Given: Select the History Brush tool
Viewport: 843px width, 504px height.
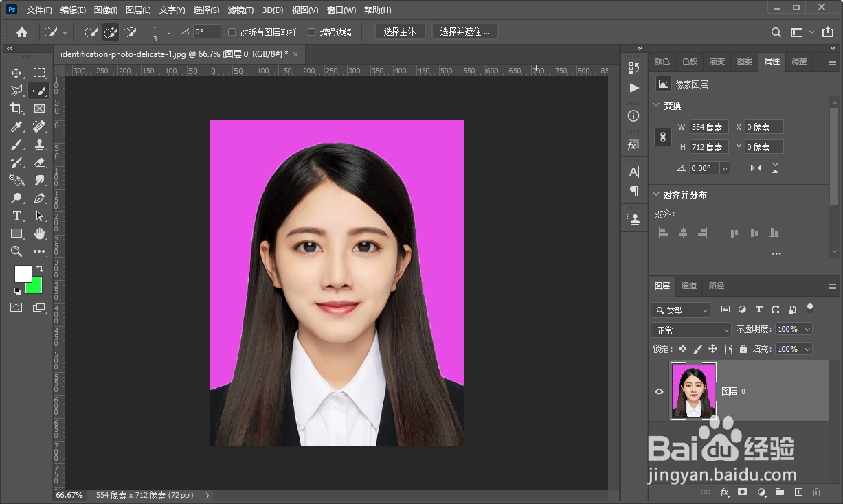Looking at the screenshot, I should (16, 162).
